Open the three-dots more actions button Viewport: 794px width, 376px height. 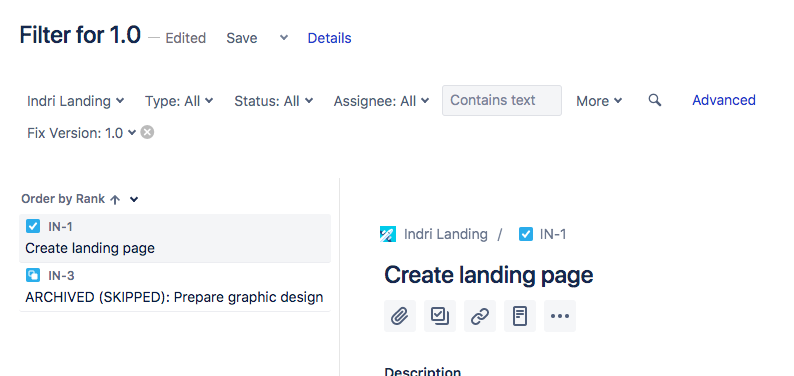pos(560,316)
